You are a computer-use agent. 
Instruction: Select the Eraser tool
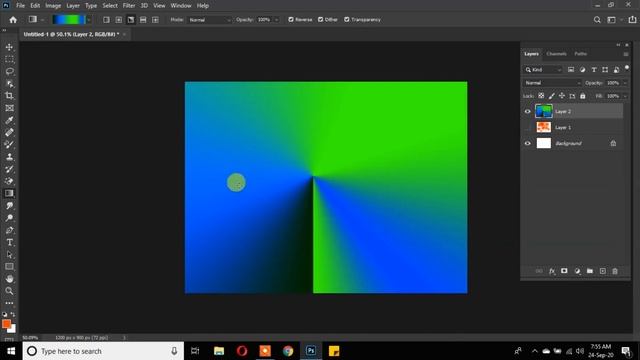click(x=9, y=182)
